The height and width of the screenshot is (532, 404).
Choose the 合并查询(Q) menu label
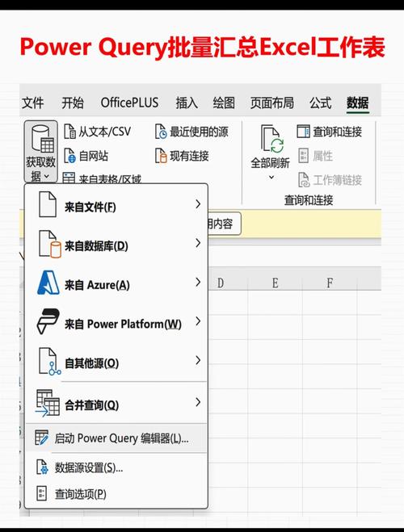(91, 404)
